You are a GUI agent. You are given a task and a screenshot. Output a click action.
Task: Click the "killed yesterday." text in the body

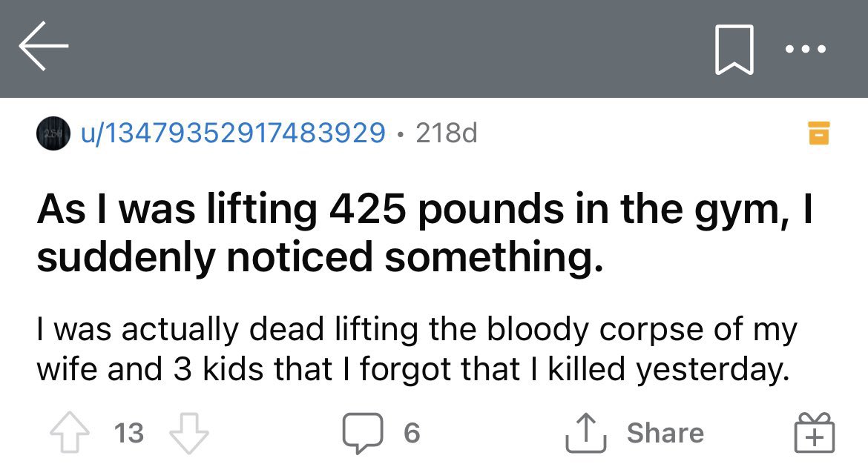point(668,369)
